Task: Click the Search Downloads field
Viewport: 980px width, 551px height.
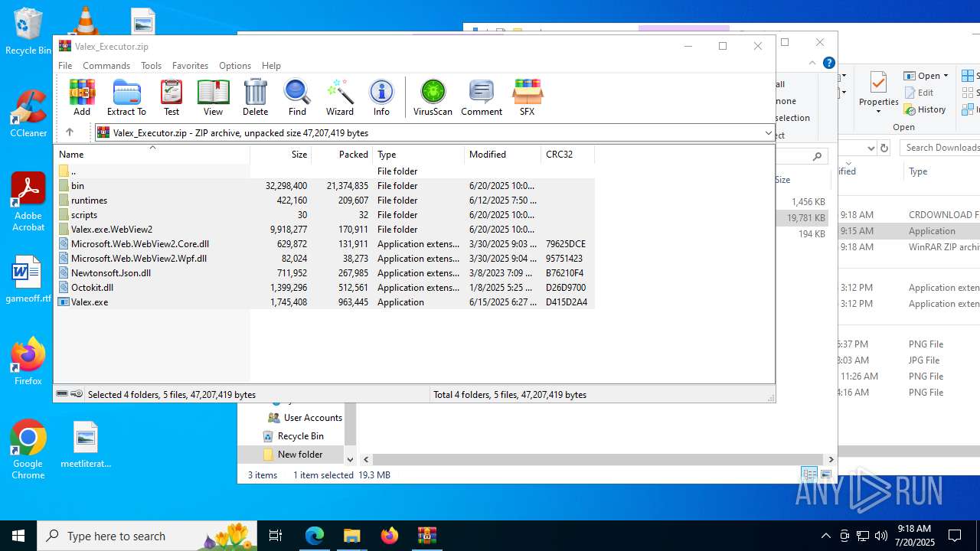Action: click(940, 148)
